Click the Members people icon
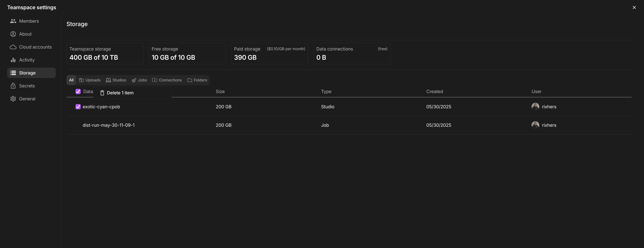The width and height of the screenshot is (644, 248). pyautogui.click(x=13, y=21)
